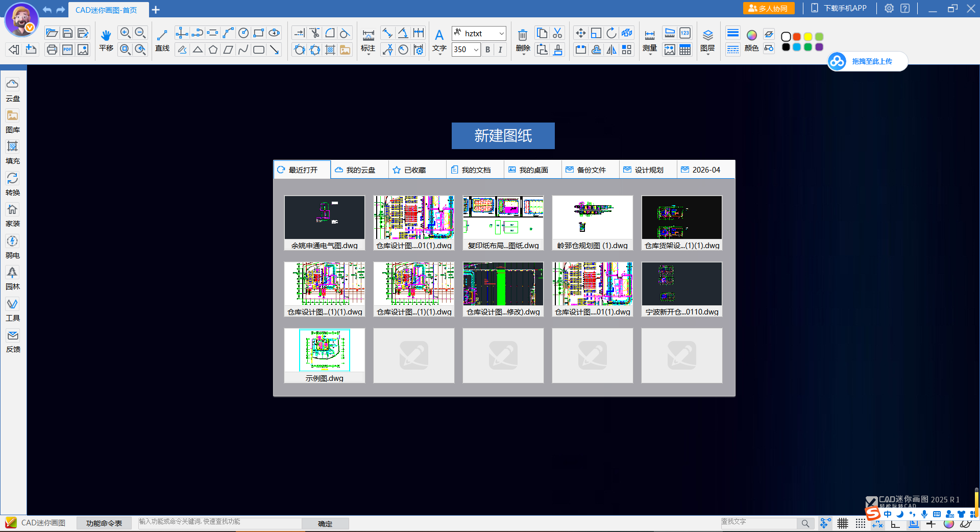Click the 确定 confirm button

point(325,523)
